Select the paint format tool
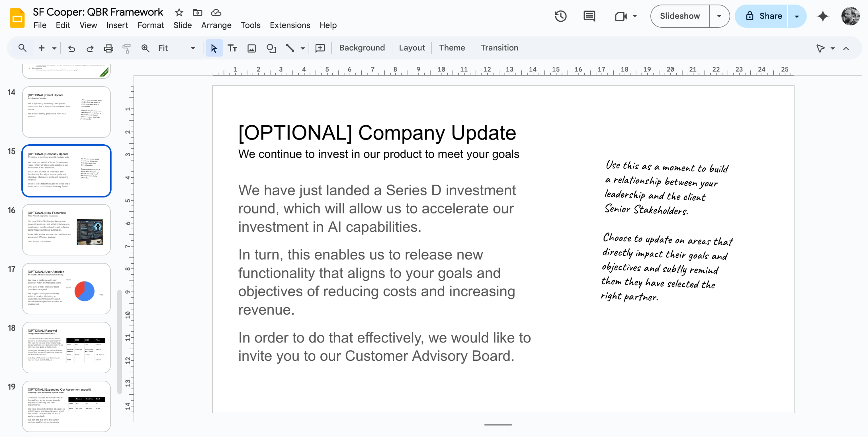The image size is (868, 437). [x=126, y=48]
